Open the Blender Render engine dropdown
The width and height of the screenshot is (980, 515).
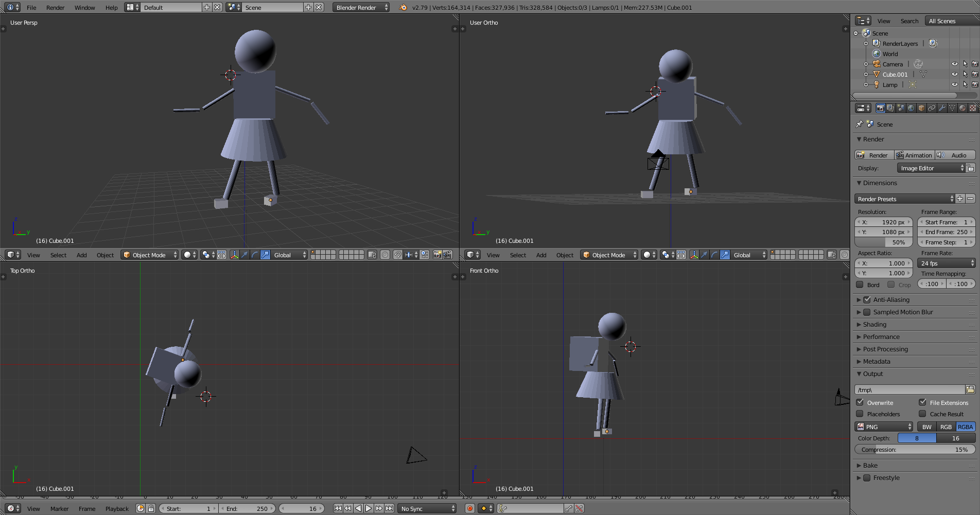[360, 7]
